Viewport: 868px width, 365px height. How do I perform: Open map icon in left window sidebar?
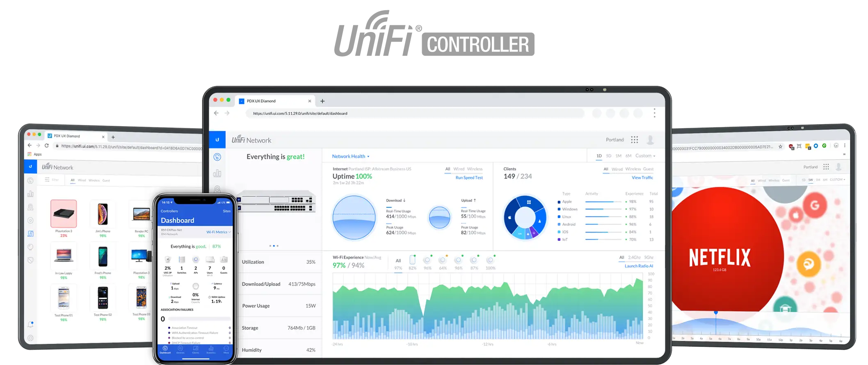tap(30, 207)
